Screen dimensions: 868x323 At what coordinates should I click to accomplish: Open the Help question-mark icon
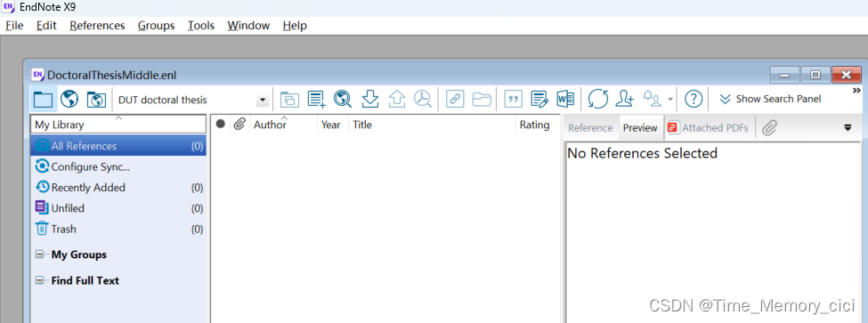(x=694, y=100)
